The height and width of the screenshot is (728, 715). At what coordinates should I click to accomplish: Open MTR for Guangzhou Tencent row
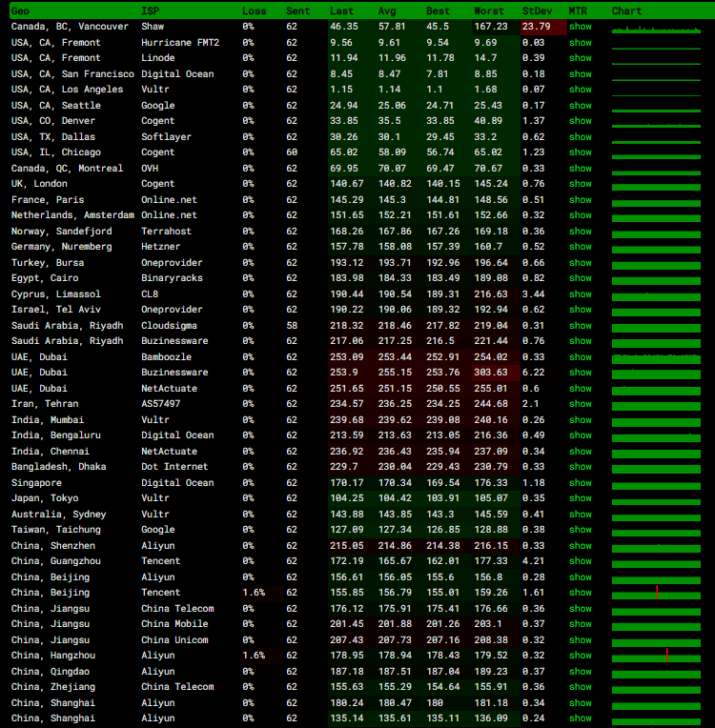tap(581, 561)
